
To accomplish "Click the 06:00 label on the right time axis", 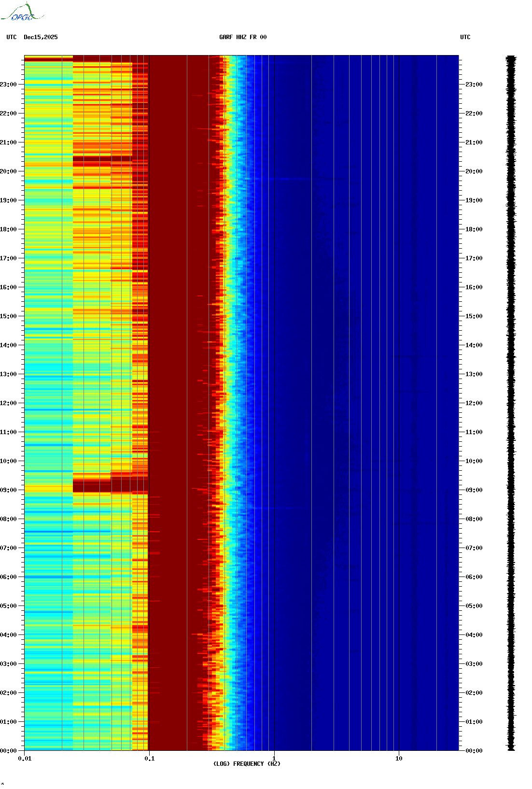I will point(474,577).
